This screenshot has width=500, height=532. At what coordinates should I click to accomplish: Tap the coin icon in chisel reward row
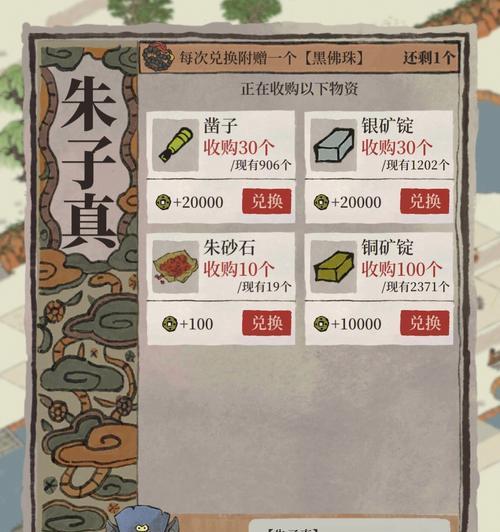(163, 202)
